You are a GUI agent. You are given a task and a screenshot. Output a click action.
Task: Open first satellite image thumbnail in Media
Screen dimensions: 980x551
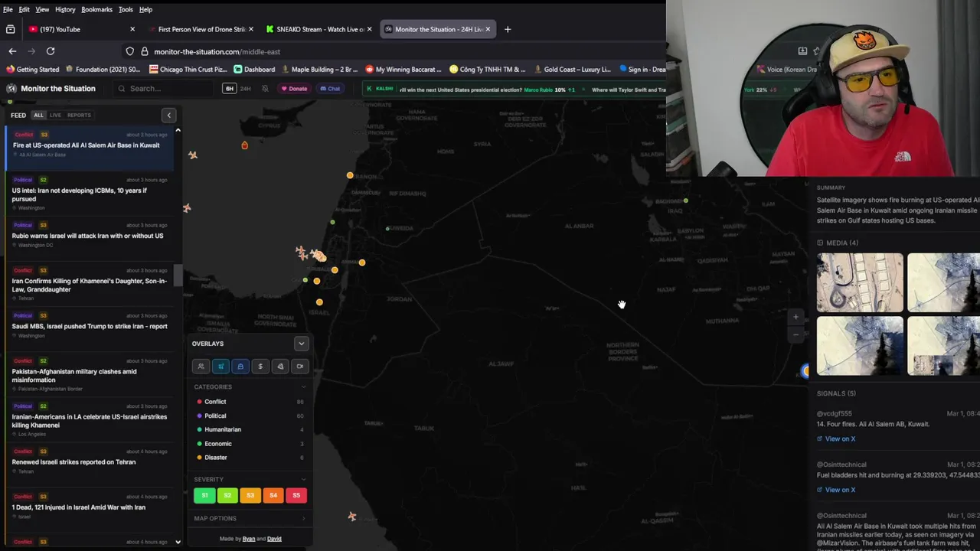[x=860, y=282]
